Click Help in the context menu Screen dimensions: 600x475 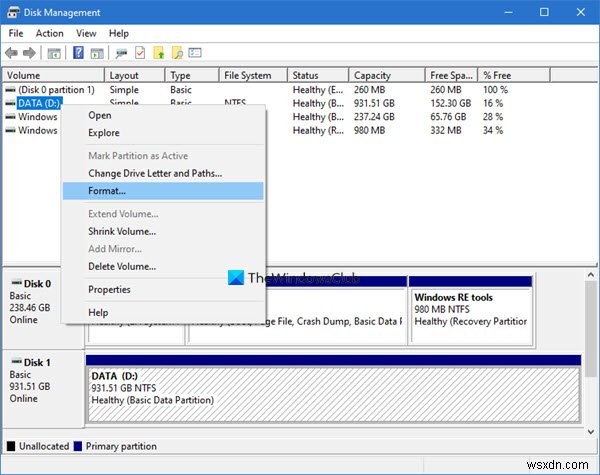pos(163,313)
